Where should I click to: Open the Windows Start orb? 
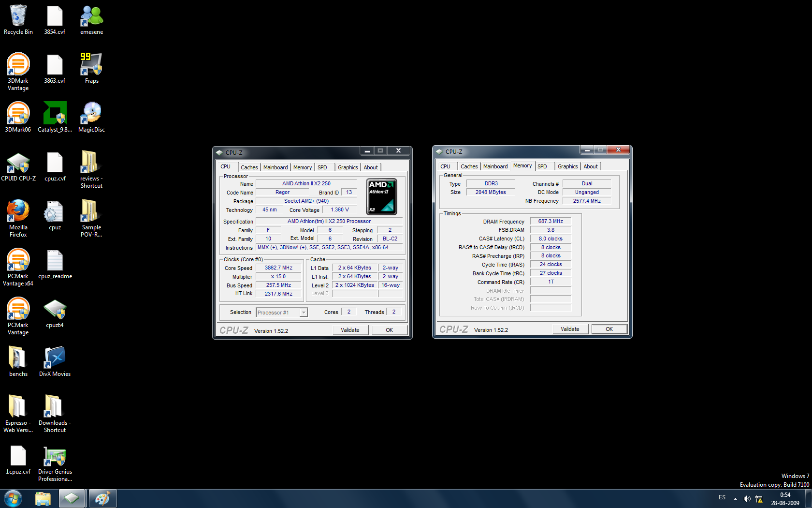(x=13, y=498)
